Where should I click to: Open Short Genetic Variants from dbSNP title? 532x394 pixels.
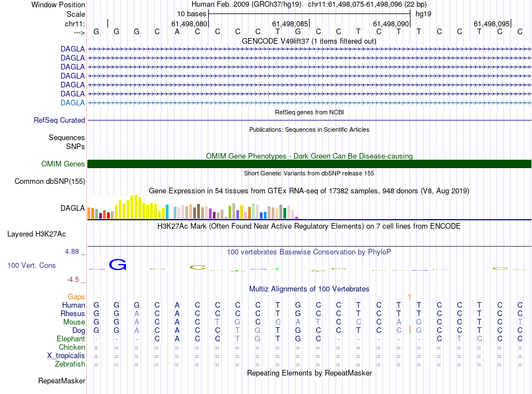[309, 173]
